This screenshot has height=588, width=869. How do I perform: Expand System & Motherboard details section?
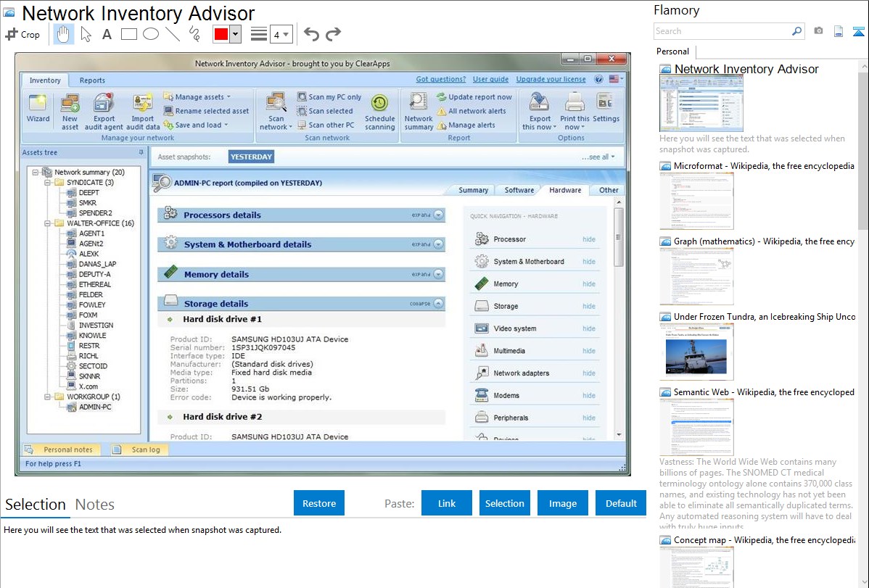438,244
